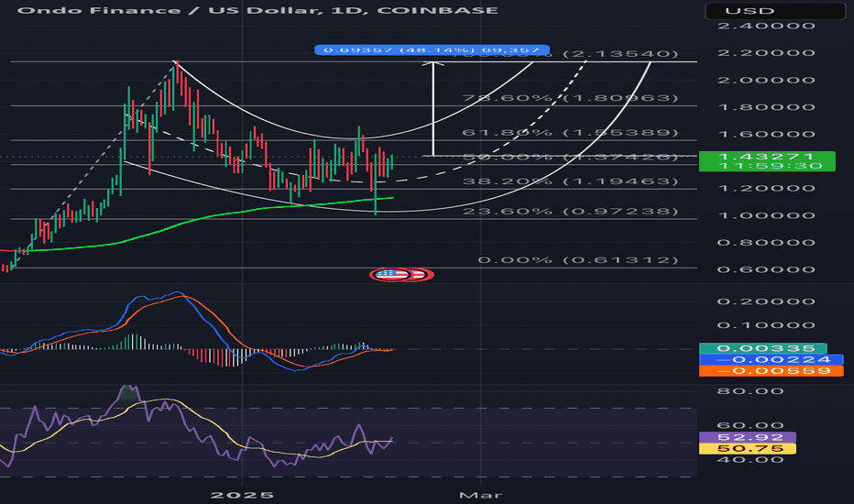The image size is (854, 504).
Task: Click the 1.00000 price axis label
Action: tap(766, 215)
